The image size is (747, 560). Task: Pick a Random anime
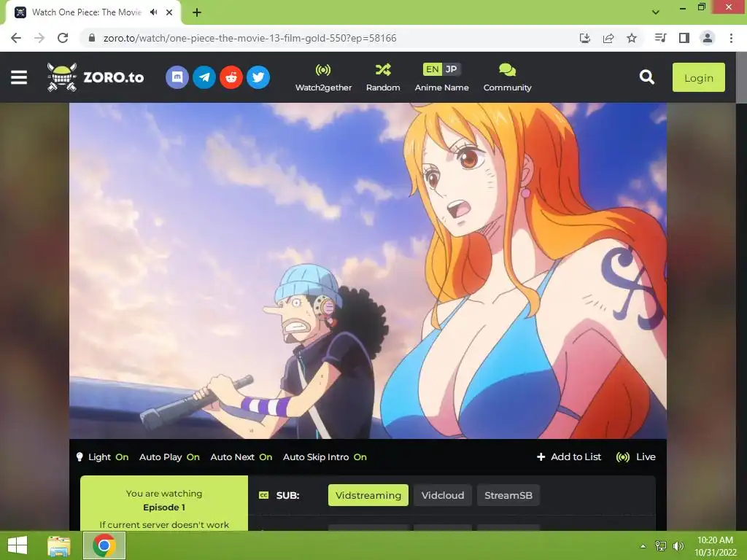(383, 77)
